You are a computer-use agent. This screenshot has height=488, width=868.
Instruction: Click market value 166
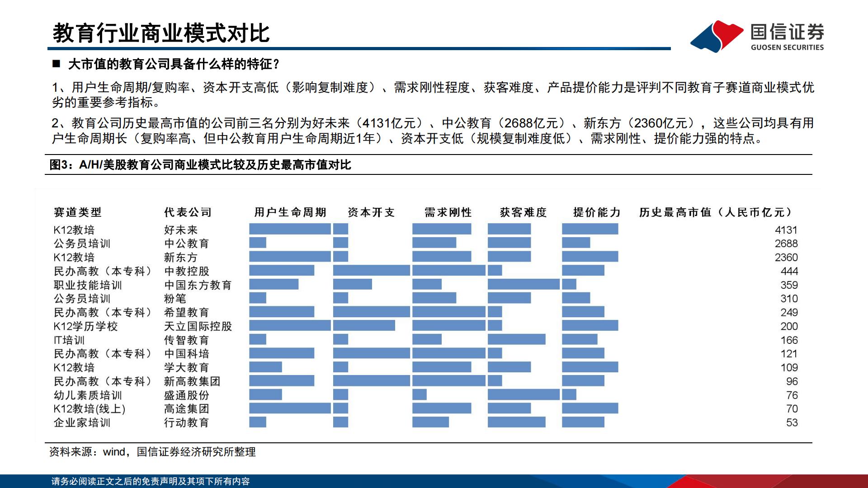(789, 340)
